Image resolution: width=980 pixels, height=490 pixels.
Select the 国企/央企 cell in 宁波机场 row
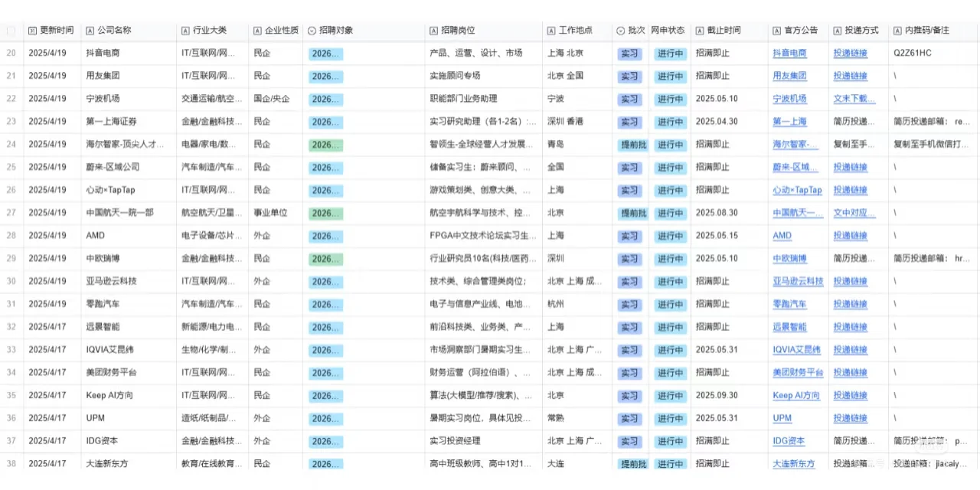[276, 99]
